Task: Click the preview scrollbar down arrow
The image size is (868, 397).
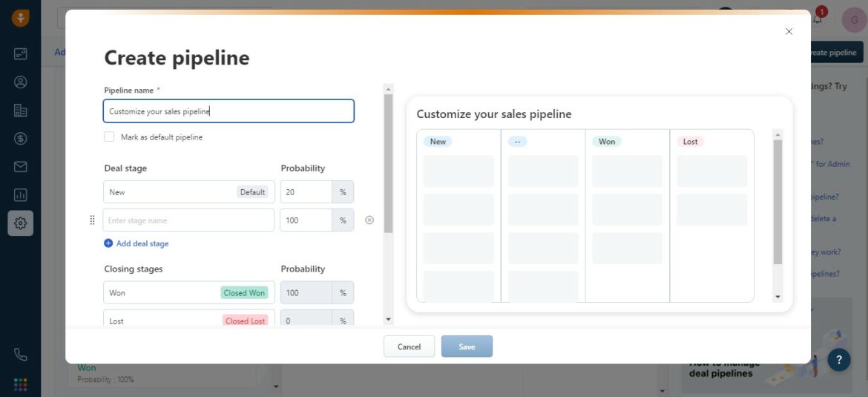Action: [777, 298]
